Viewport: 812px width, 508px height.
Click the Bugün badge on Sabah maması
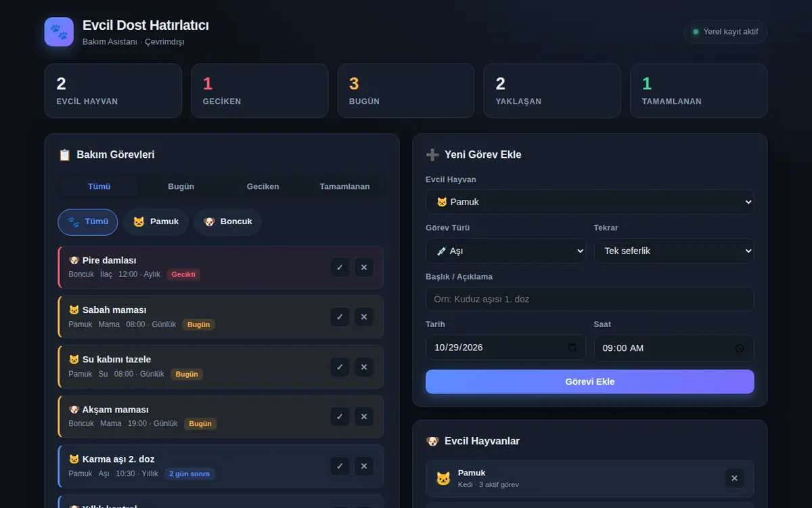(x=199, y=324)
